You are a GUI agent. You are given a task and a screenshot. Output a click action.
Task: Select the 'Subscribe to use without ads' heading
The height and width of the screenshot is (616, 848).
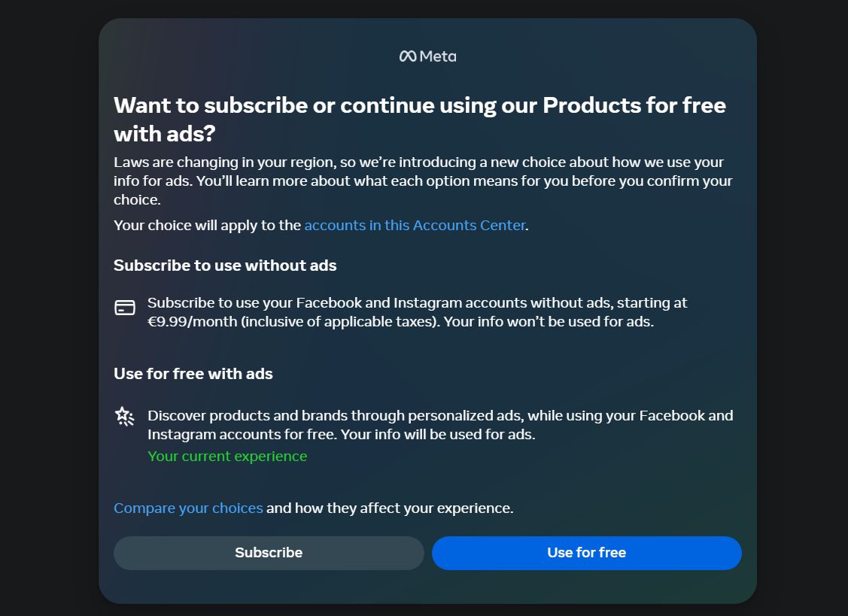click(x=225, y=265)
